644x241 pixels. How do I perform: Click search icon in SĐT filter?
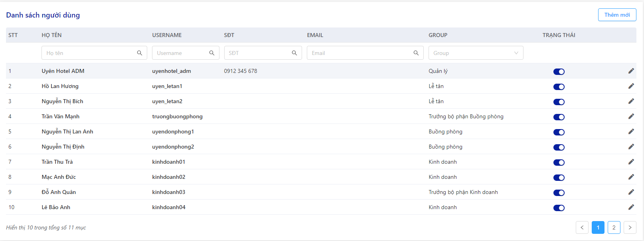click(x=294, y=53)
